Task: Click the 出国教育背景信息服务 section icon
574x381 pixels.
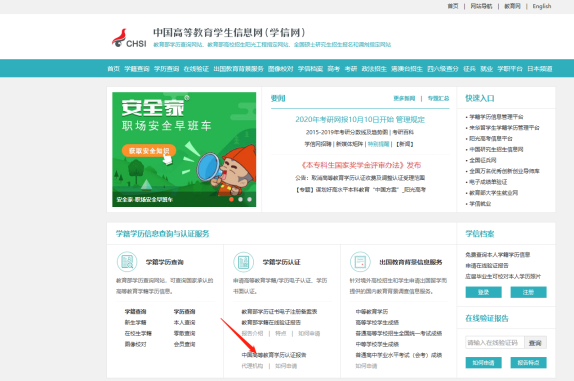Action: pos(360,262)
